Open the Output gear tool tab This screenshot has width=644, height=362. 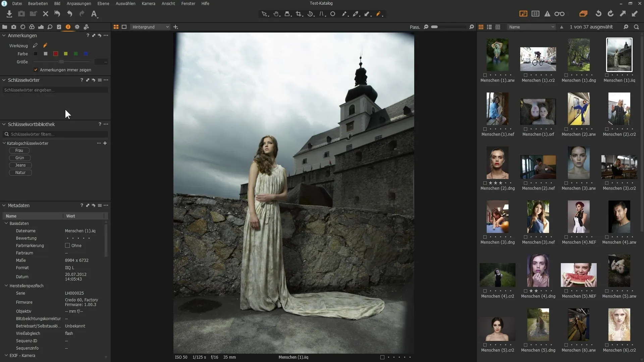pos(77,27)
